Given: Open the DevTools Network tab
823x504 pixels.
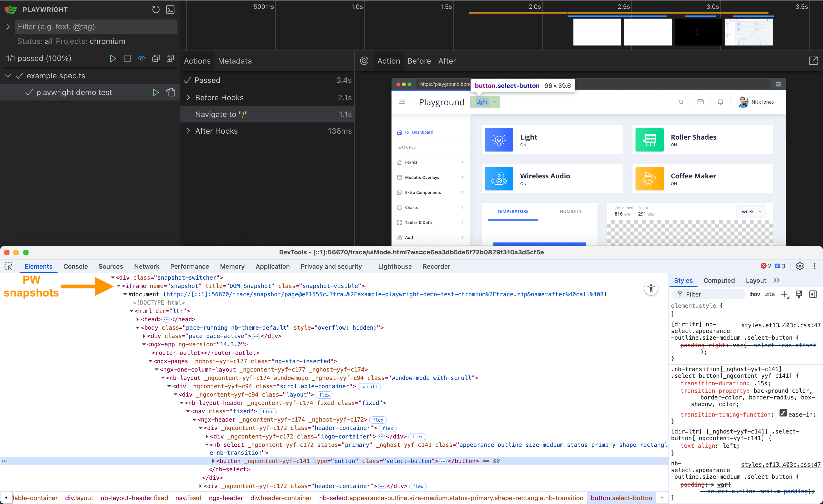Looking at the screenshot, I should 147,266.
